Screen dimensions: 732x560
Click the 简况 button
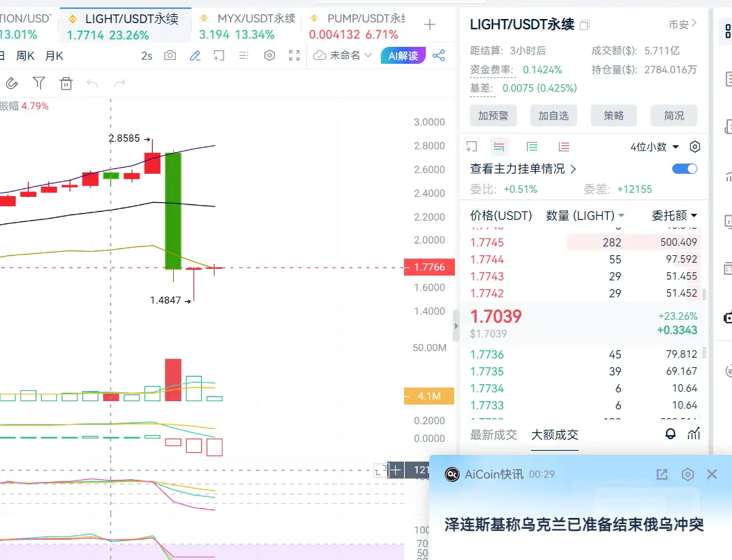point(674,115)
